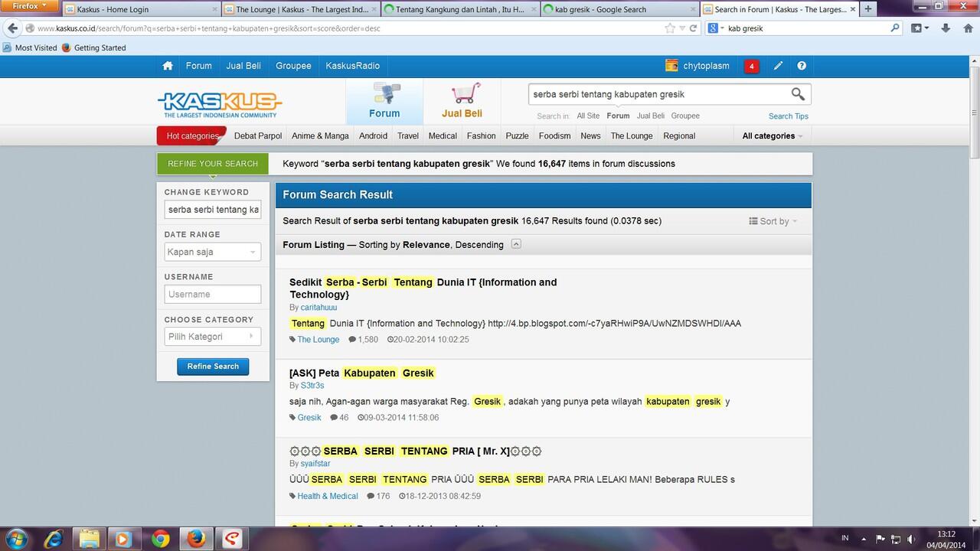Click the Google search engine icon
Image resolution: width=980 pixels, height=551 pixels.
coord(713,28)
